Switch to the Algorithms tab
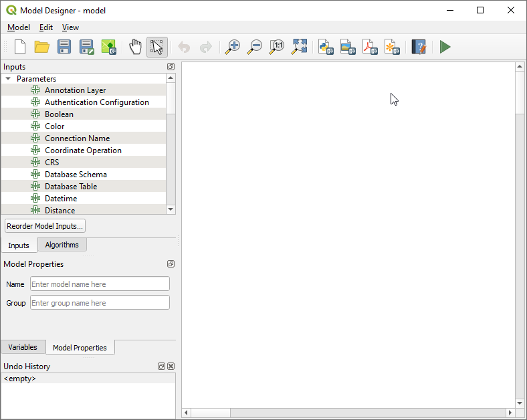 point(62,245)
